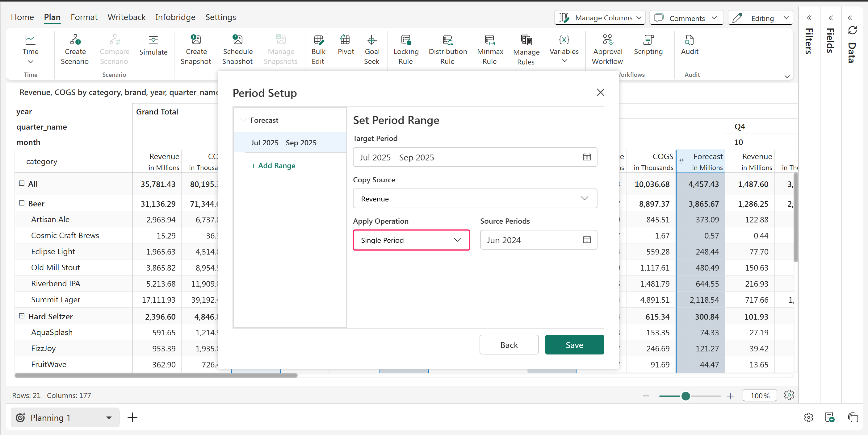Open the Bulk Edit tool
The height and width of the screenshot is (435, 868).
pyautogui.click(x=318, y=40)
